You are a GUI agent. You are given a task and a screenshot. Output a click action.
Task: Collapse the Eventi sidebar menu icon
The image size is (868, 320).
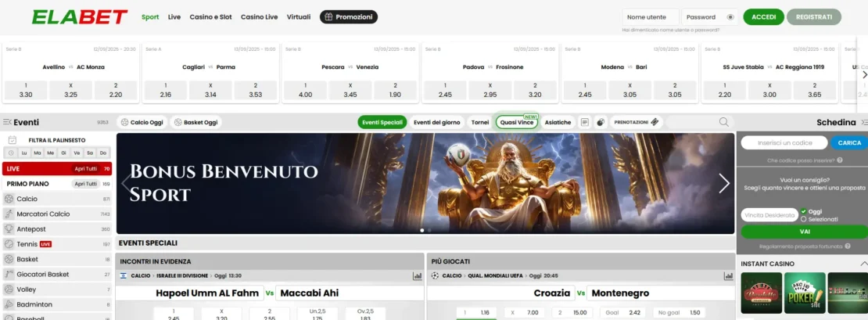[7, 122]
